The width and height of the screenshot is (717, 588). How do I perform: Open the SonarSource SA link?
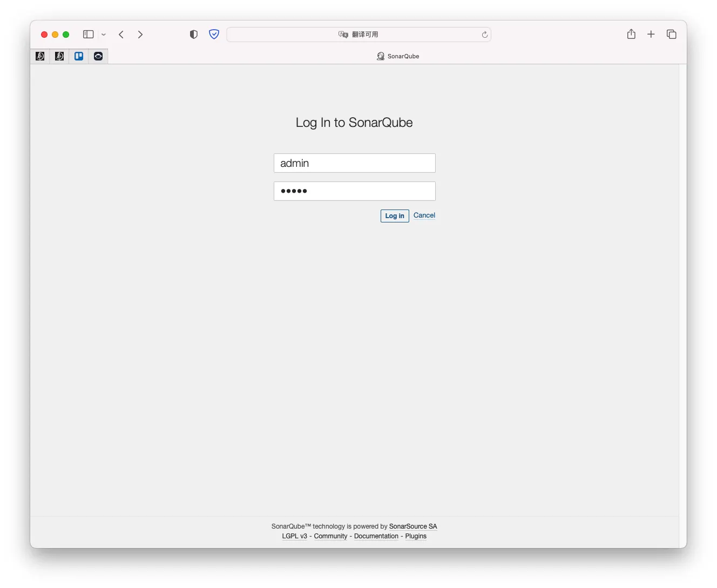[x=413, y=526]
